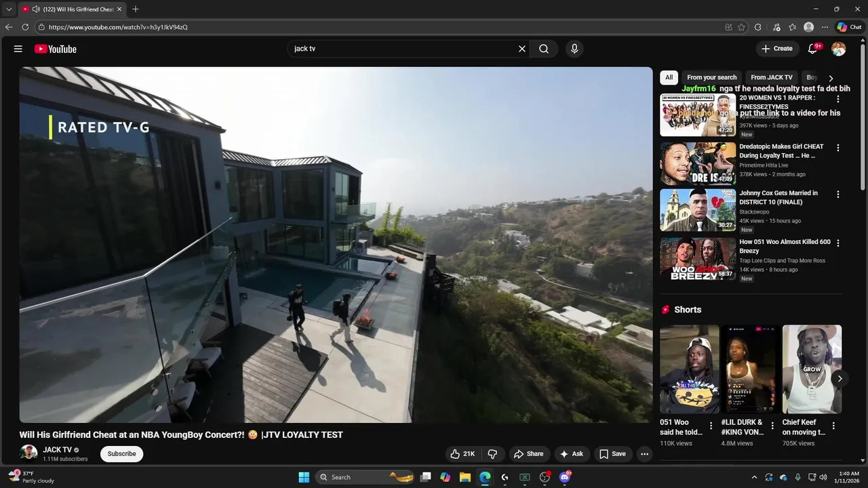
Task: Open browser media control icon
Action: (776, 27)
